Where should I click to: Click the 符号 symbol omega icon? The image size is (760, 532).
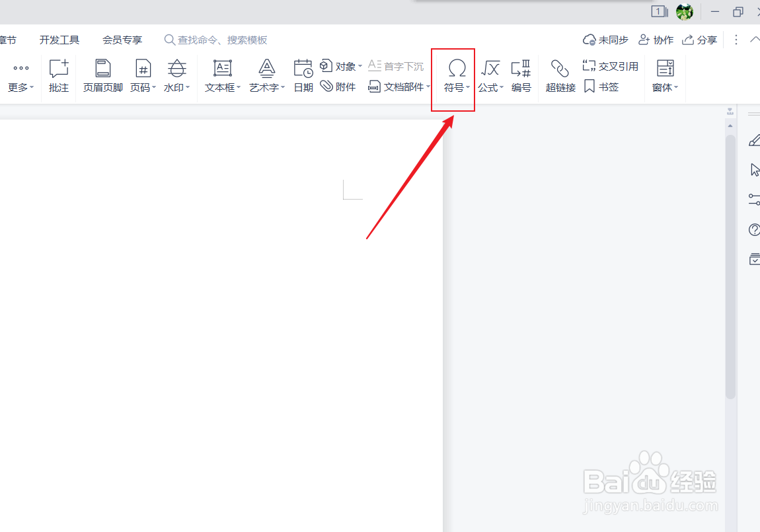(x=457, y=68)
